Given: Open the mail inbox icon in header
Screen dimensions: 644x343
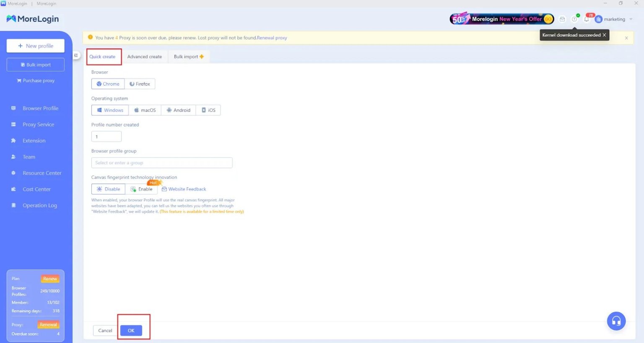Looking at the screenshot, I should (562, 19).
